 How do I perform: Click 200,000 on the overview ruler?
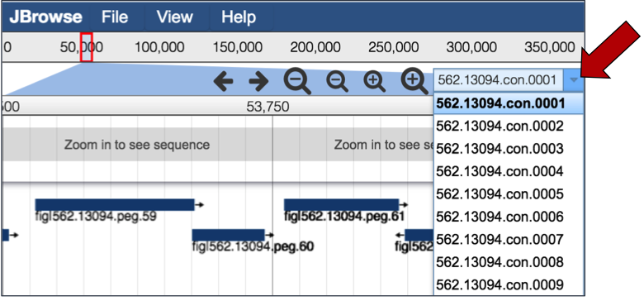(x=315, y=47)
